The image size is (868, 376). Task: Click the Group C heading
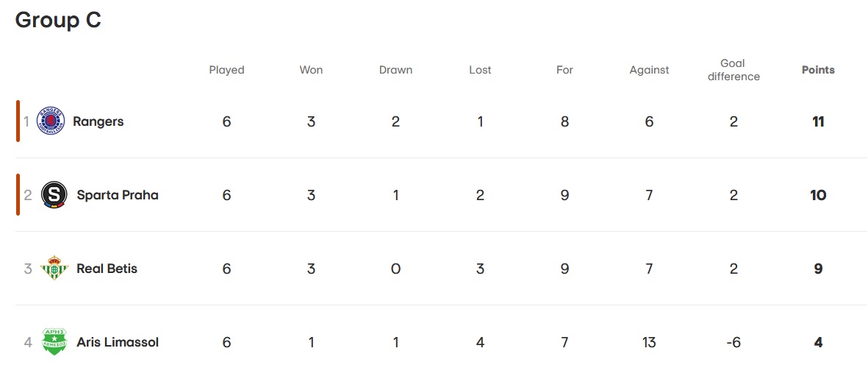pyautogui.click(x=58, y=20)
